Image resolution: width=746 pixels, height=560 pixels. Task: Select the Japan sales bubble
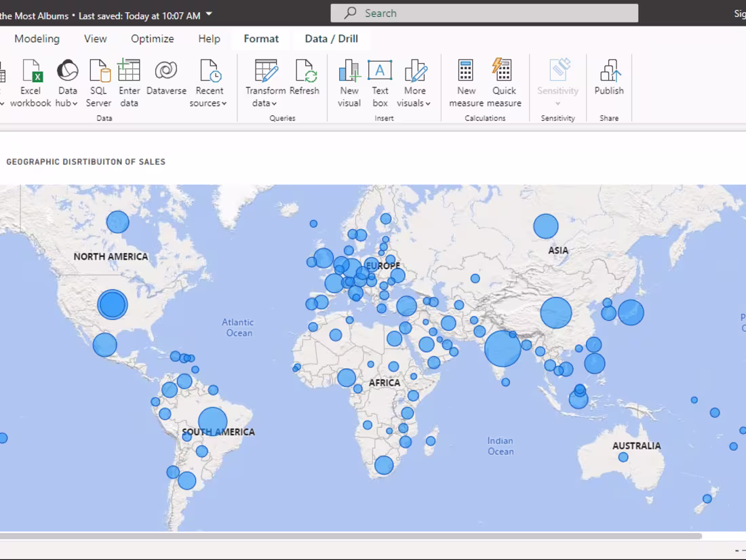pyautogui.click(x=631, y=312)
